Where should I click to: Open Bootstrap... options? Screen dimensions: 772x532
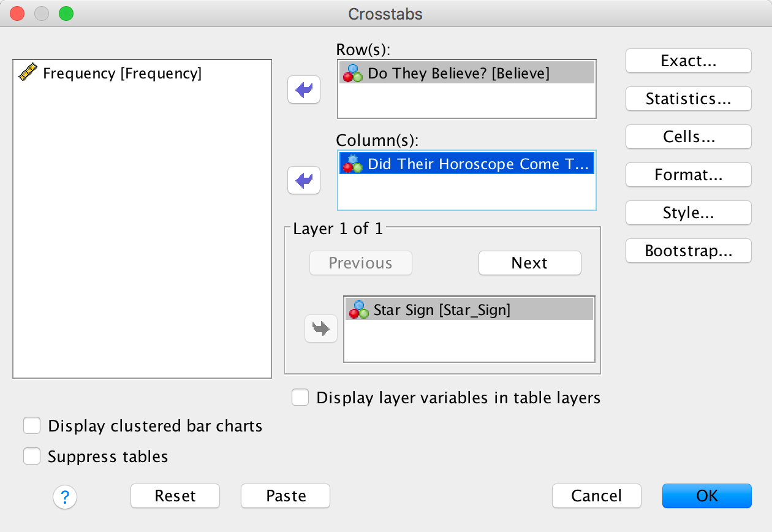688,251
